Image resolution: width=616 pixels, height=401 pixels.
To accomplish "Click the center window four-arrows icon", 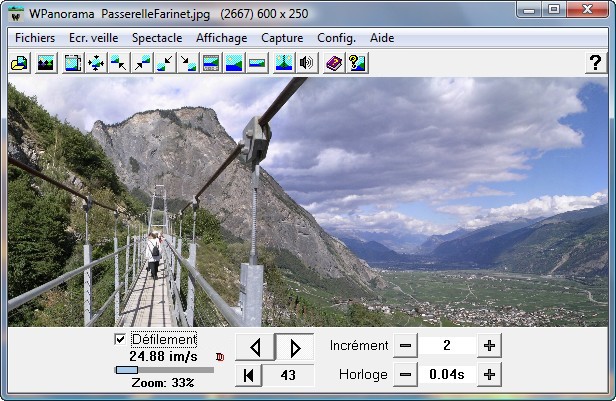I will [96, 63].
